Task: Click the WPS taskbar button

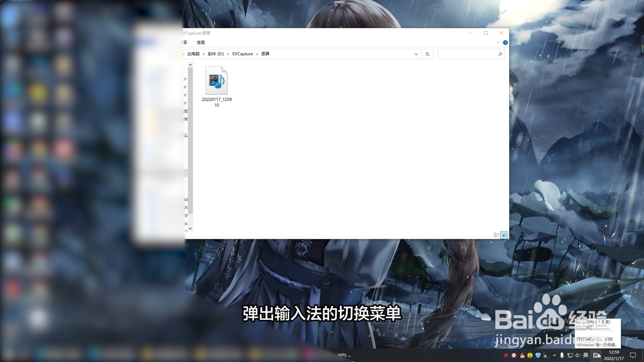Action: (x=344, y=355)
